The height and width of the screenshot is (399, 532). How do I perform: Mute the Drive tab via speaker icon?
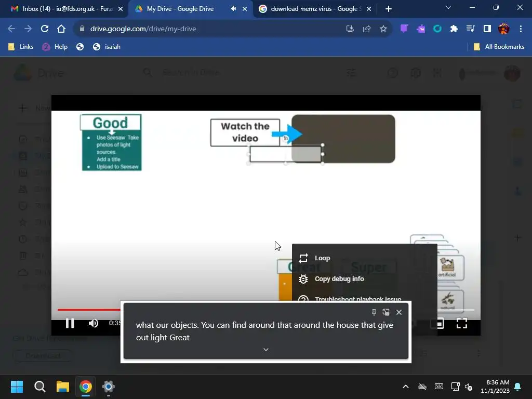coord(233,9)
